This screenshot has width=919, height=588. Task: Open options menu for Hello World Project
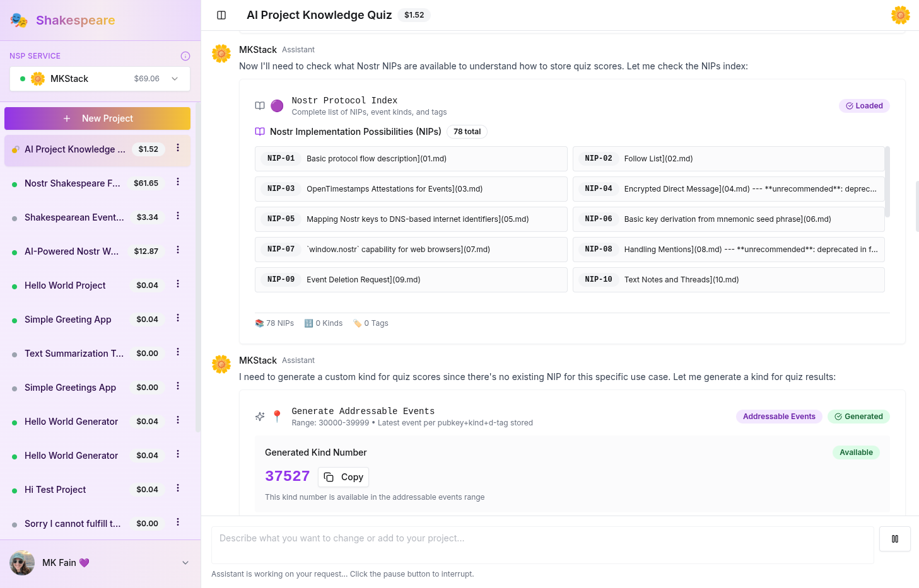[178, 284]
